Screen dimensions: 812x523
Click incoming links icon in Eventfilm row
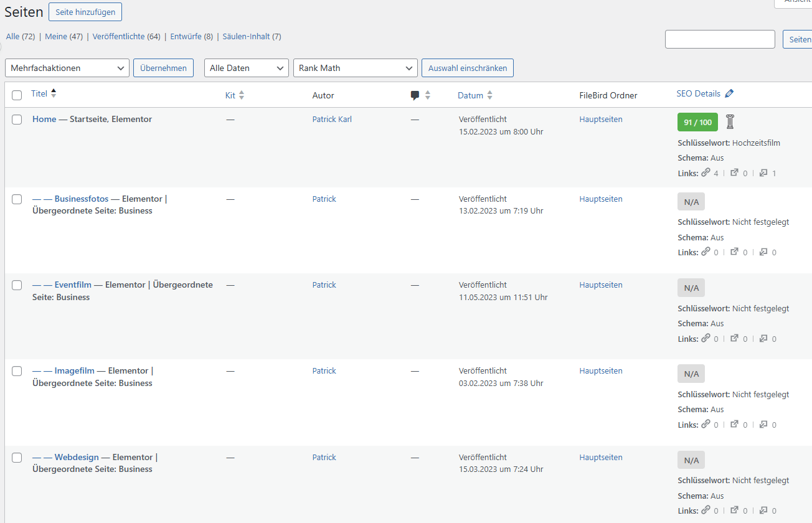pos(763,339)
